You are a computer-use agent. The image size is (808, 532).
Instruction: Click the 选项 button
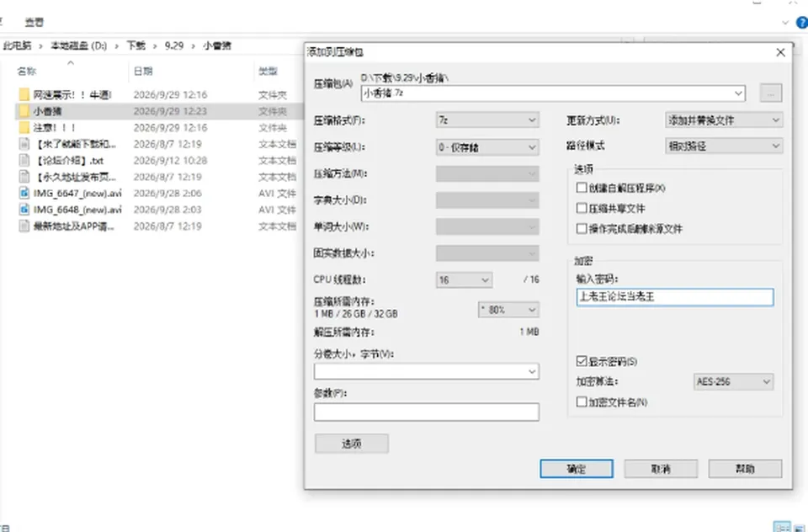[352, 444]
